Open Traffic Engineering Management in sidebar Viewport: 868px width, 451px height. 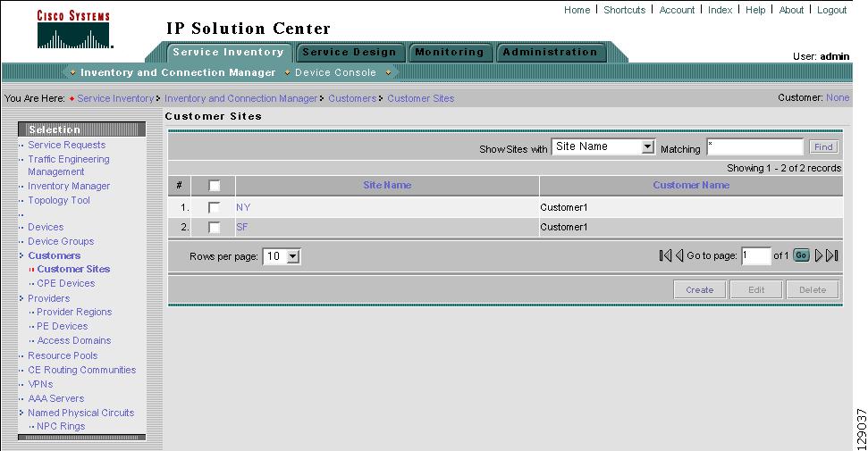pos(69,165)
